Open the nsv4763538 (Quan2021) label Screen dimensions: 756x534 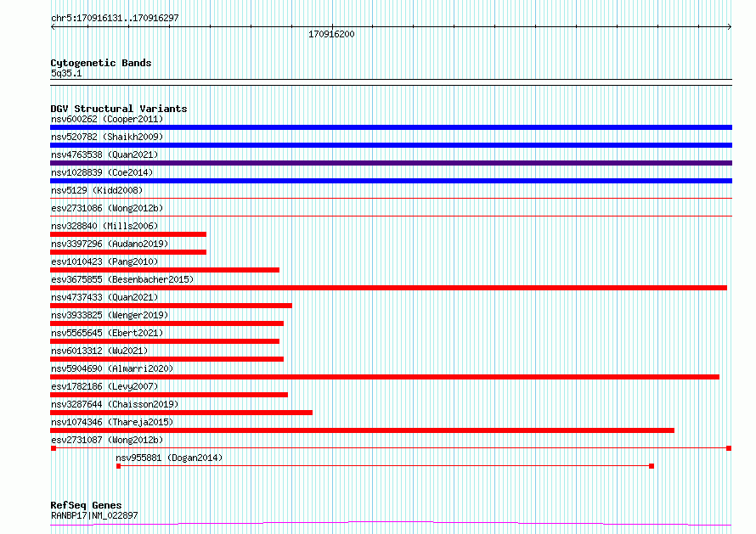[x=104, y=155]
